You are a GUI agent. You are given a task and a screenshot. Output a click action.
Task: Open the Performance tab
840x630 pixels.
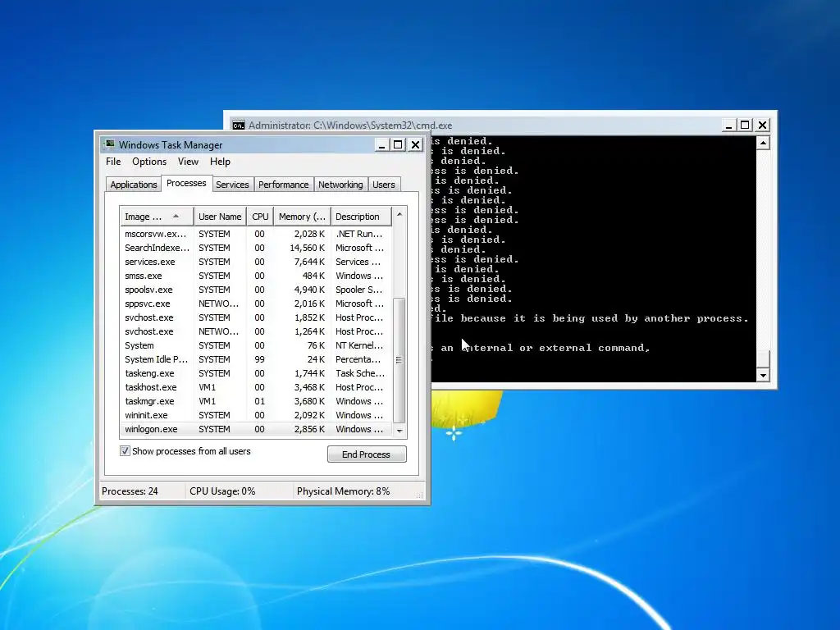(x=283, y=185)
